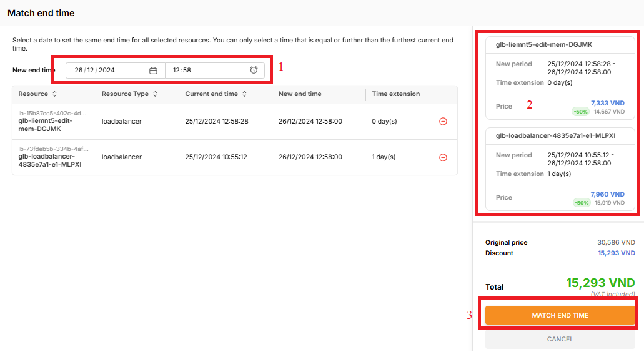Click the MATCH END TIME button
This screenshot has height=352, width=644.
560,316
